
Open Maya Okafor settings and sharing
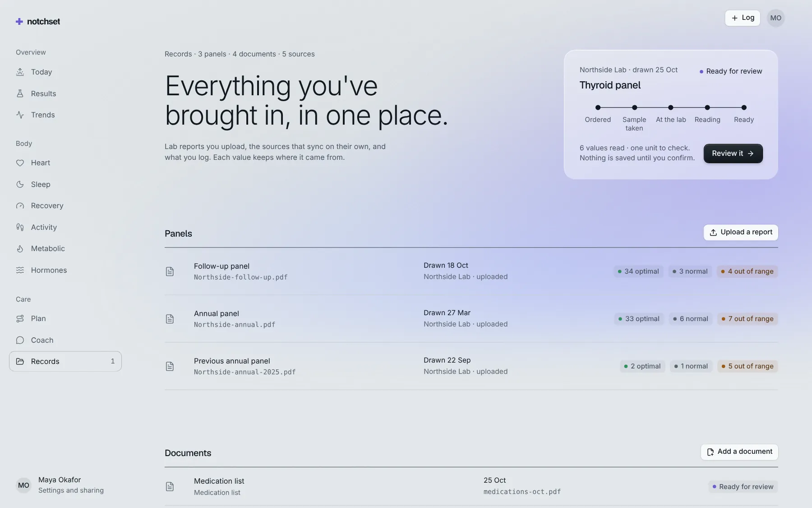click(x=65, y=485)
